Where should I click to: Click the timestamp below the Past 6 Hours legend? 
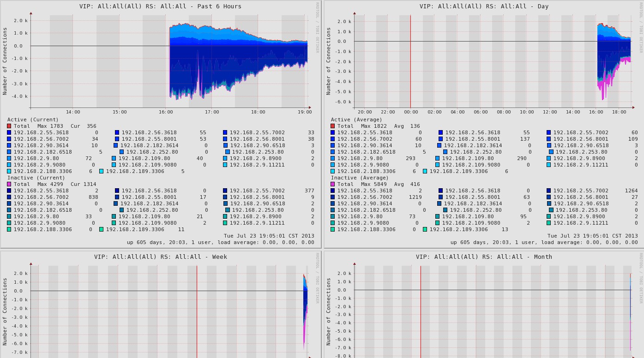pos(269,236)
